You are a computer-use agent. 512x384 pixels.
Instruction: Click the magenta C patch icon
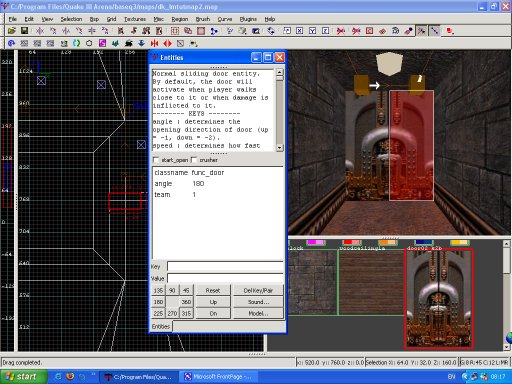(x=102, y=43)
